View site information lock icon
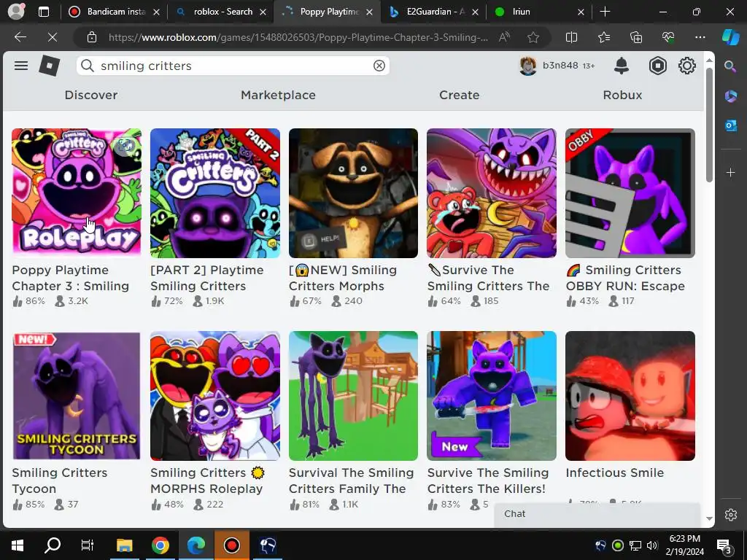747x560 pixels. click(x=92, y=37)
